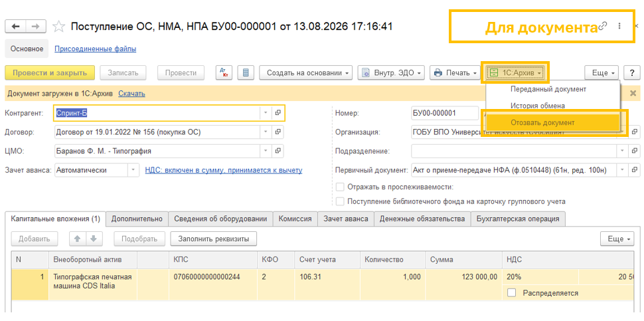This screenshot has height=321, width=644.
Task: Open the three-dot menu in title bar
Action: pos(619,27)
